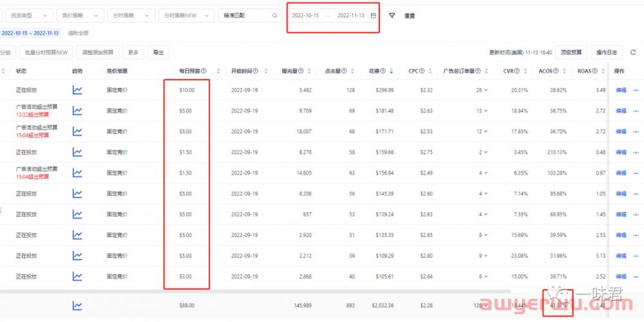Open trend chart for the $296.99 spend row
Screen dimensions: 644x322
tap(77, 90)
